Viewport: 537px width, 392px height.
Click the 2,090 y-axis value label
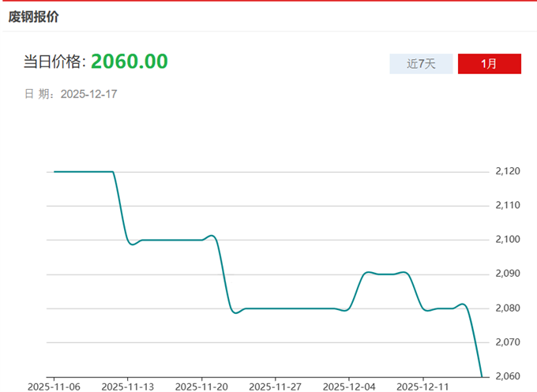point(508,274)
